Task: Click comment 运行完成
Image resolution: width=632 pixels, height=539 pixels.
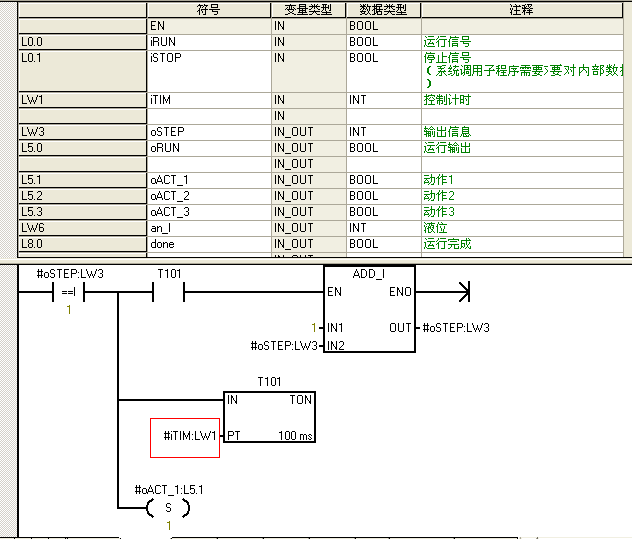Action: coord(447,244)
